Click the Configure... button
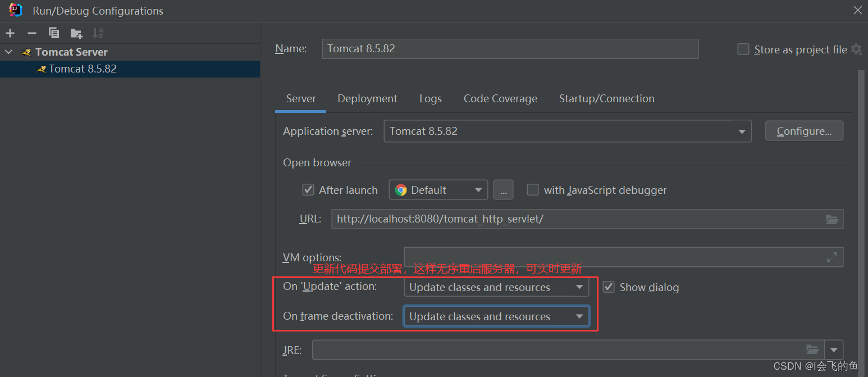This screenshot has width=868, height=377. tap(804, 131)
